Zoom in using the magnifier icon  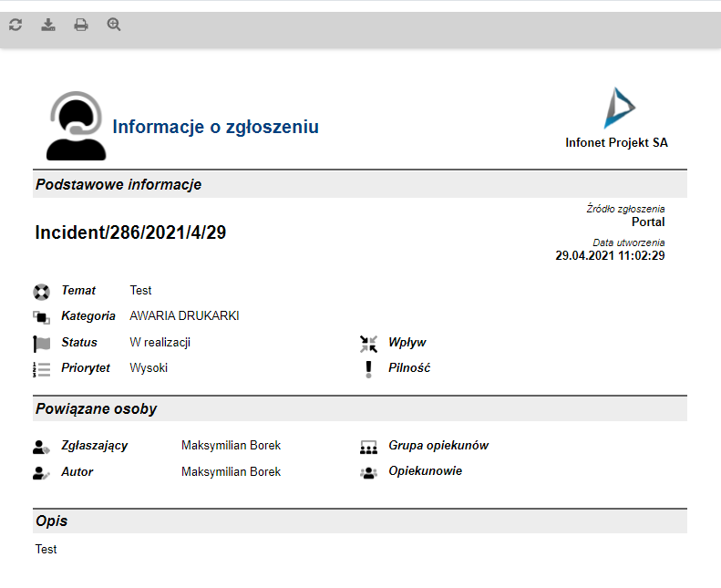[x=114, y=25]
